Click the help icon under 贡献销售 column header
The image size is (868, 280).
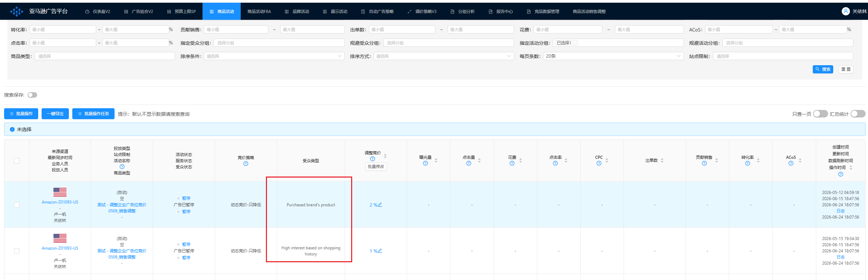coord(704,164)
